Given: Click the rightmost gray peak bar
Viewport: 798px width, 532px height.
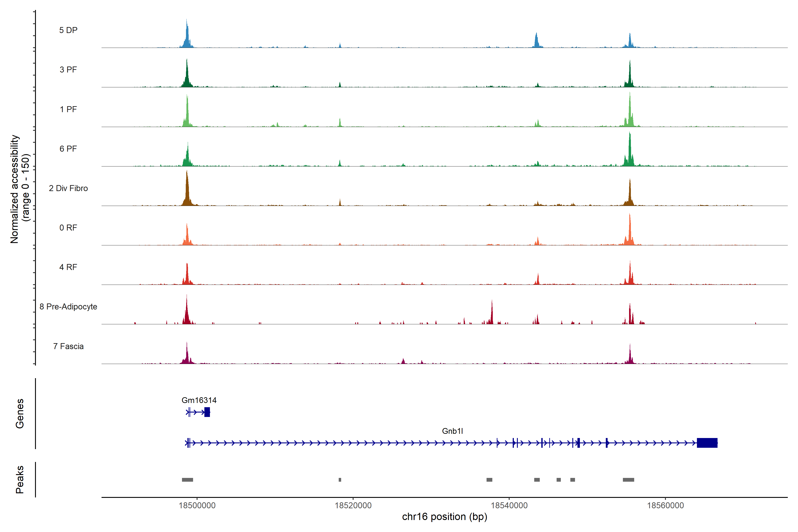Looking at the screenshot, I should click(x=628, y=480).
